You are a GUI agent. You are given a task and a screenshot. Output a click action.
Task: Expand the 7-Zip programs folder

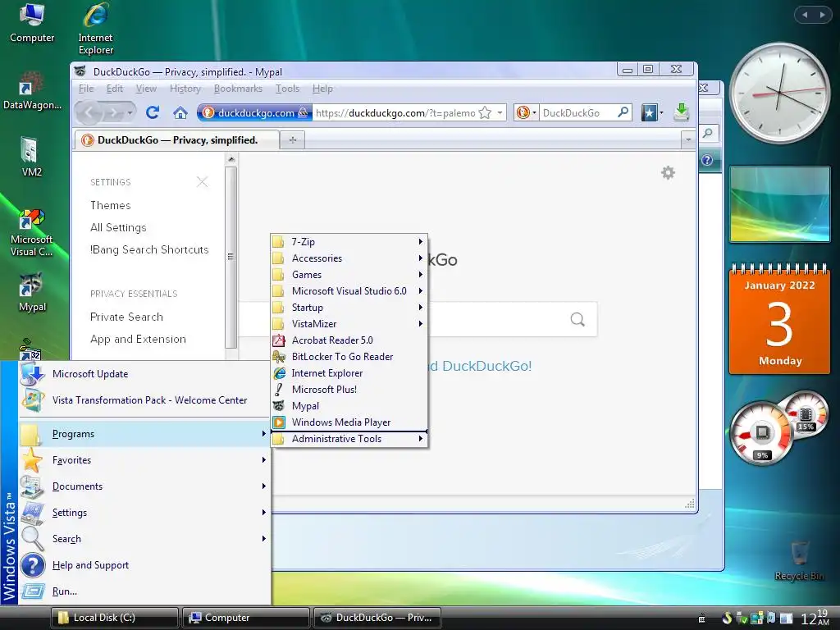coord(349,242)
